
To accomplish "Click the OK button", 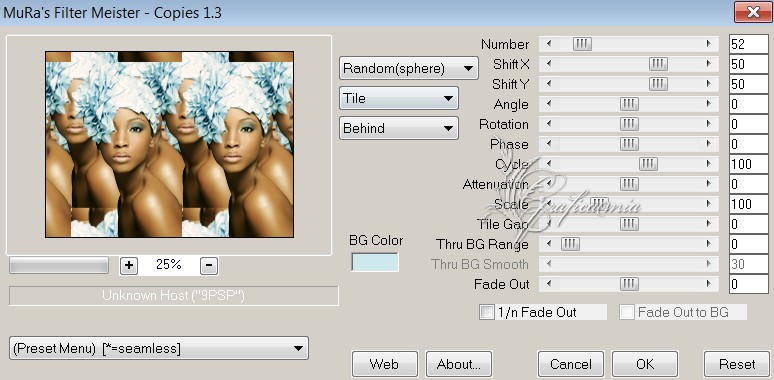I will pyautogui.click(x=645, y=364).
